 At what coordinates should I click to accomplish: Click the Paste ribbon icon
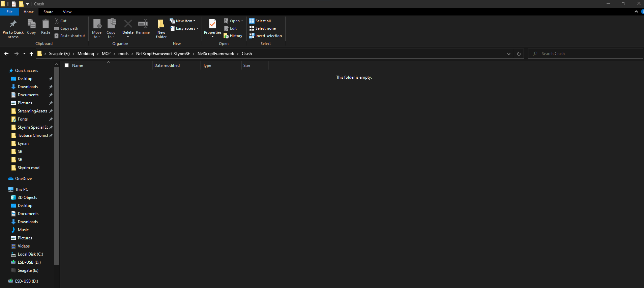click(x=46, y=24)
